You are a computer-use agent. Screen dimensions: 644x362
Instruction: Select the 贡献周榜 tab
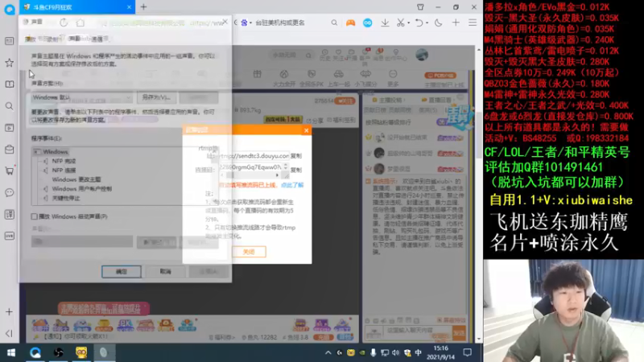[x=400, y=110]
